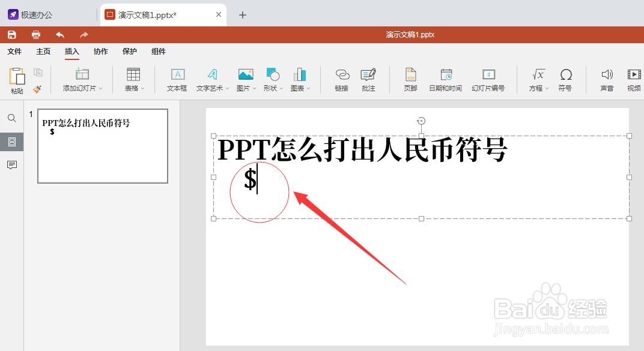Expand the 文字艺术 dropdown arrow

tap(227, 89)
